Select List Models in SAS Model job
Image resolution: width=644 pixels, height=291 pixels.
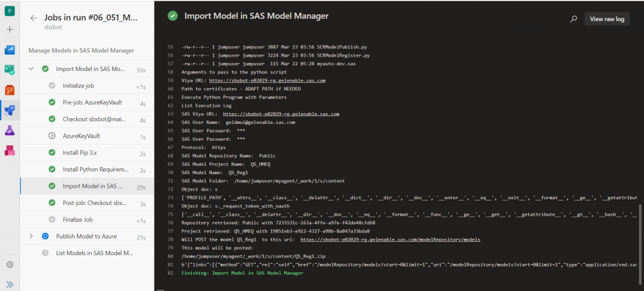(94, 253)
